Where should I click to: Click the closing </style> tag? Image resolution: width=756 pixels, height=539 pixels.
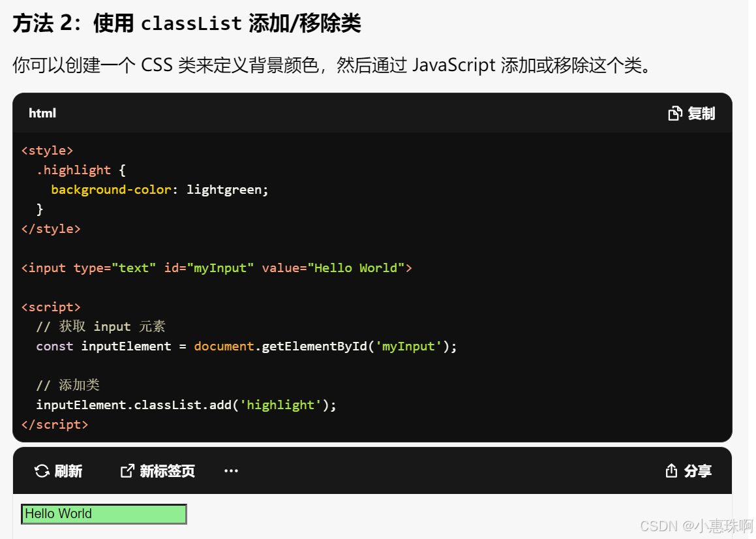click(x=51, y=229)
